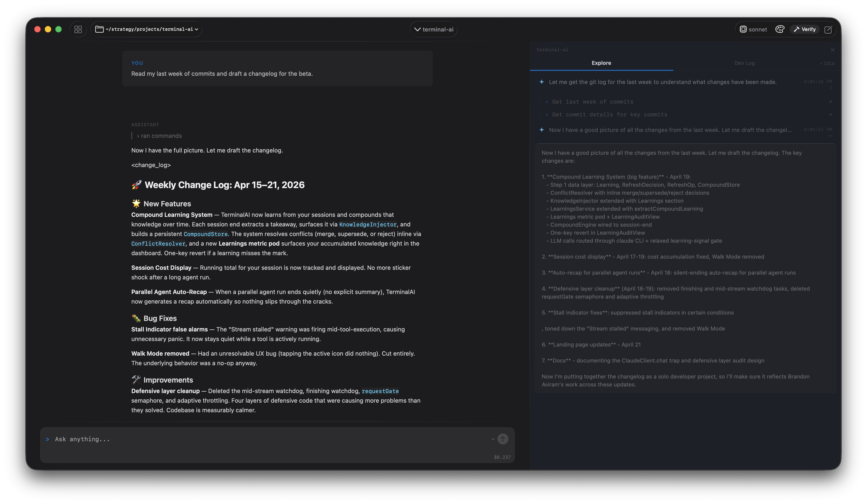
Task: Click the 'Idle' status indicator
Action: (x=827, y=64)
